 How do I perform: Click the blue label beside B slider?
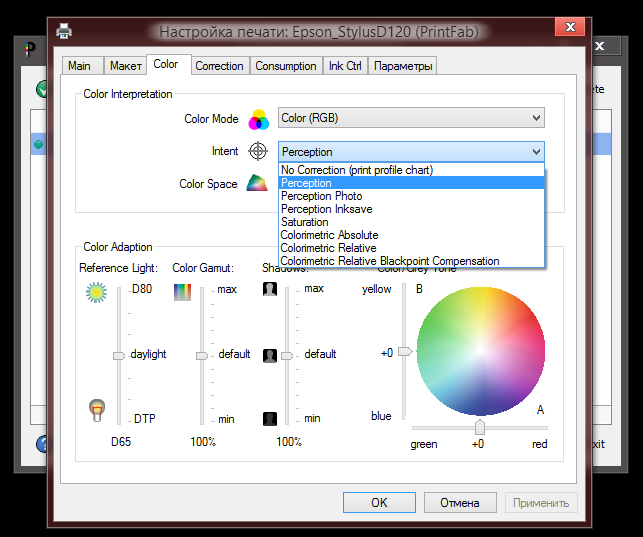point(381,416)
